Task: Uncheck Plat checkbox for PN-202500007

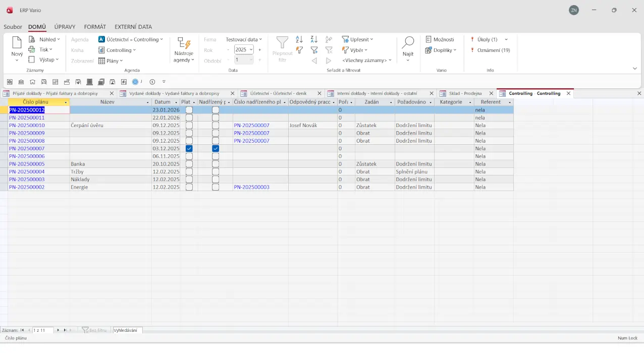Action: tap(189, 149)
